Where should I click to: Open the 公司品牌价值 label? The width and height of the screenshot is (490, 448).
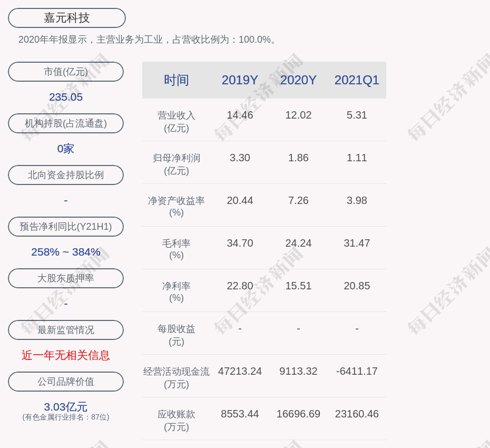pos(66,382)
